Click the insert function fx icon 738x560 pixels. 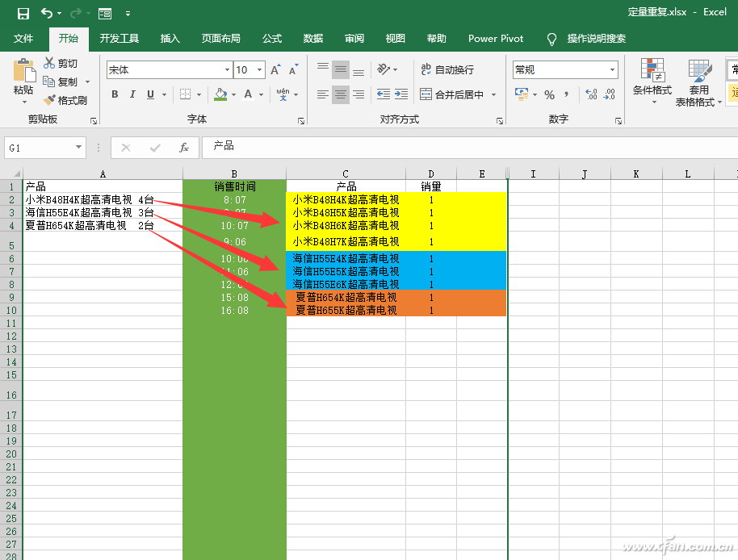(x=184, y=148)
